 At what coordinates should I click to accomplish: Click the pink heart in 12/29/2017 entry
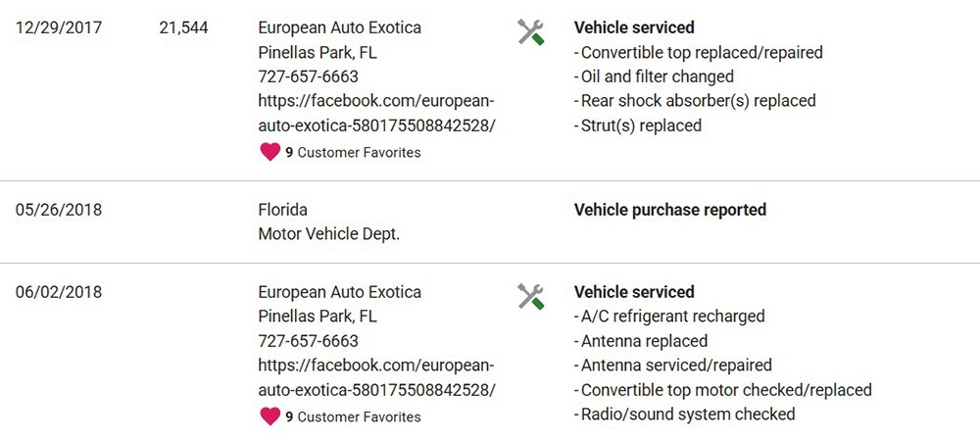click(x=270, y=153)
